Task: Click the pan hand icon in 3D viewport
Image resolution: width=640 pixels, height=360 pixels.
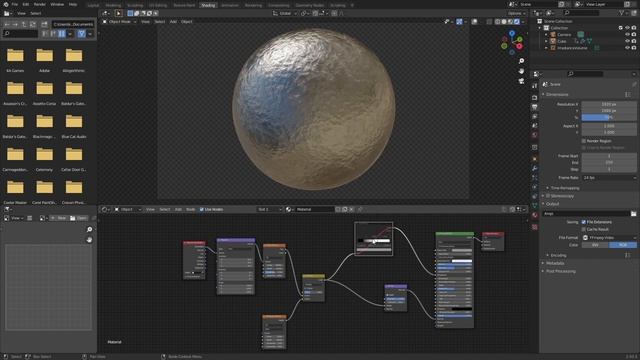Action: coord(521,71)
